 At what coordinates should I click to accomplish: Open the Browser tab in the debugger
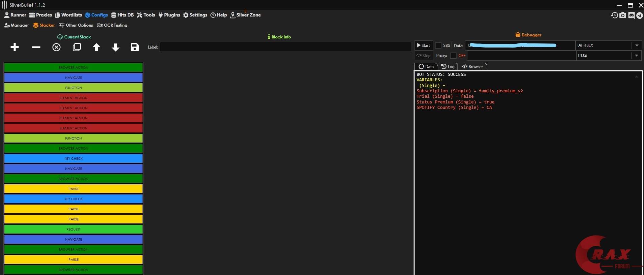coord(472,67)
